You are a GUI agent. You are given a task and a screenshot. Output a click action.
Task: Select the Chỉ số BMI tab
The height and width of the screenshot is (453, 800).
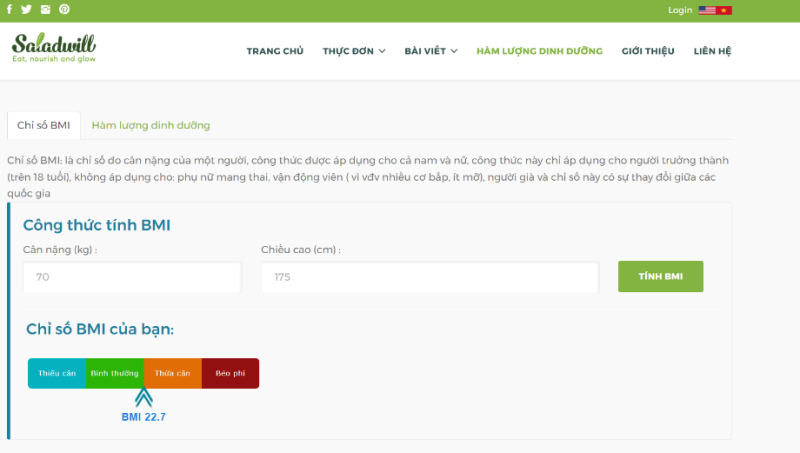click(x=43, y=126)
